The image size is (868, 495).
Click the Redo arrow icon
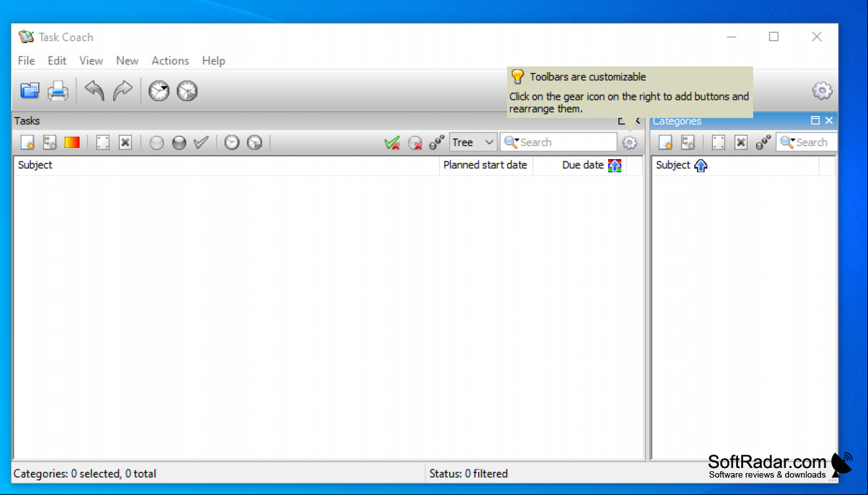[122, 91]
